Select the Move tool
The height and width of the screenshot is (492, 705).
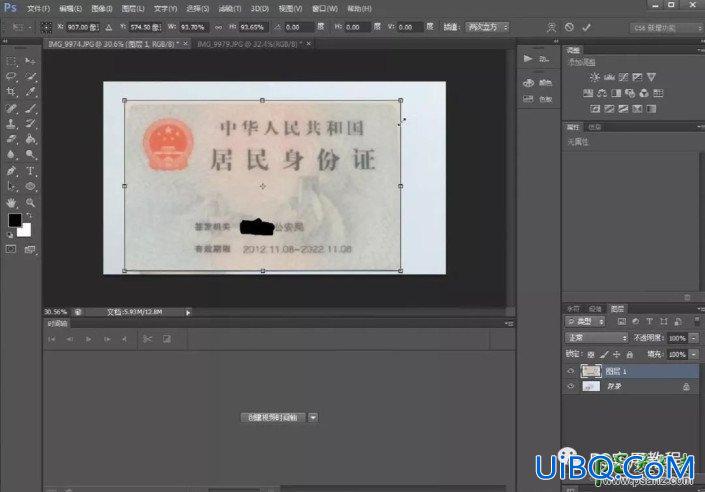click(30, 61)
